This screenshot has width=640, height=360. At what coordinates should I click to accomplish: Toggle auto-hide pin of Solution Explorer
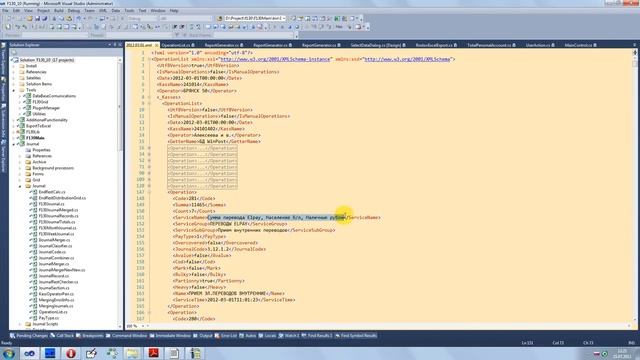point(115,44)
